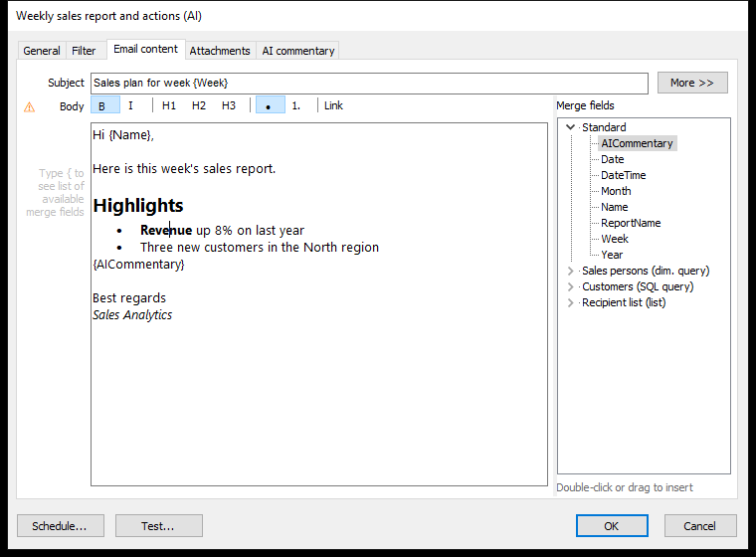Select AICommentary merge field
756x557 pixels.
click(637, 143)
